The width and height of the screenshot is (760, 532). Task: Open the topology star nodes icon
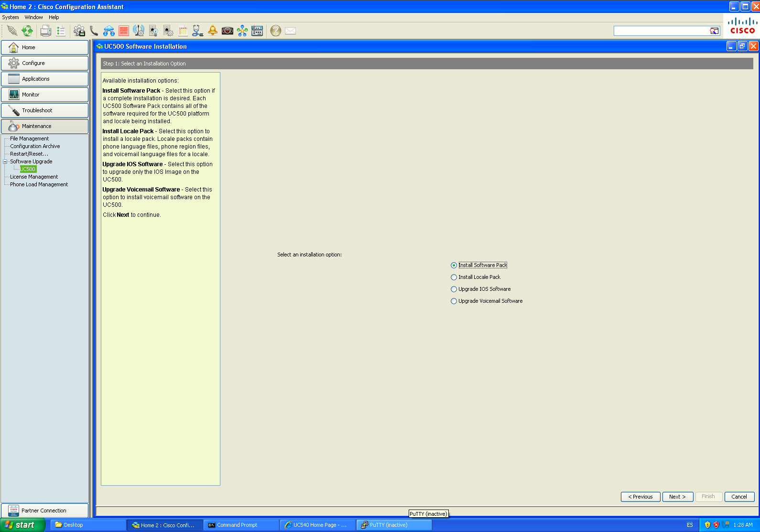242,31
